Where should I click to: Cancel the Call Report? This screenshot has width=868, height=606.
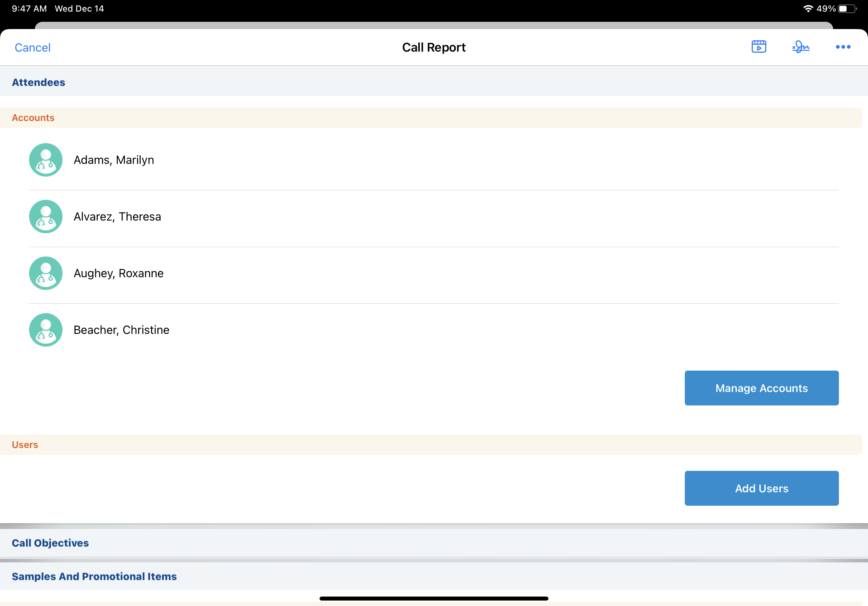(x=32, y=48)
